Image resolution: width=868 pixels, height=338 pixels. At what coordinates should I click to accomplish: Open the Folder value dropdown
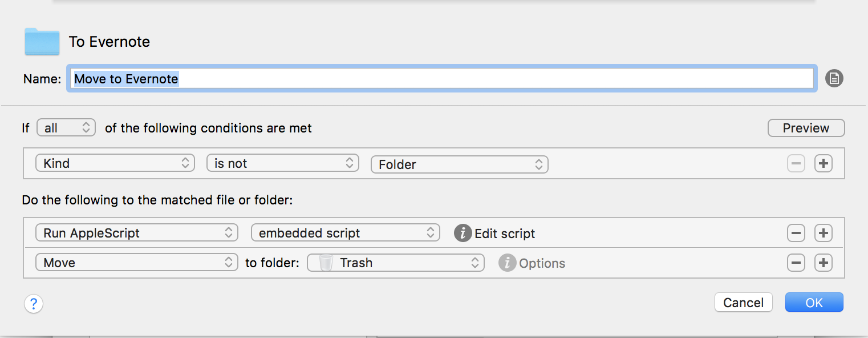[x=460, y=164]
